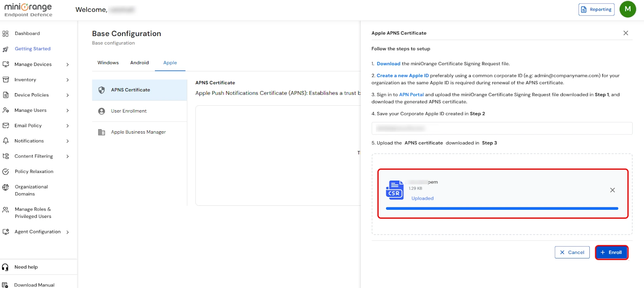
Task: Expand the Notifications chevron
Action: [68, 141]
